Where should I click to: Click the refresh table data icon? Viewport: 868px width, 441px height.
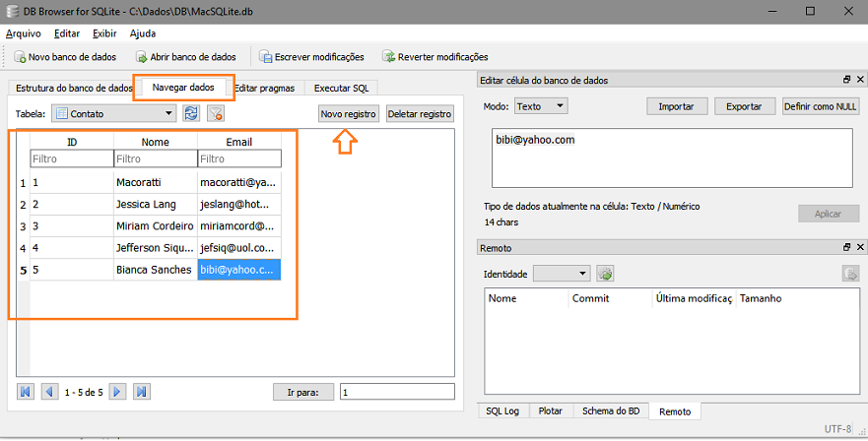[x=191, y=113]
